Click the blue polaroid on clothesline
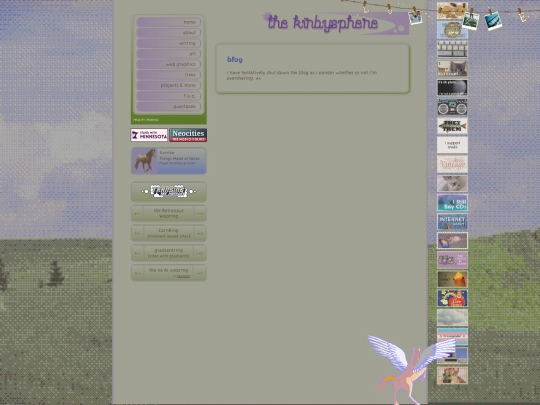 (493, 21)
